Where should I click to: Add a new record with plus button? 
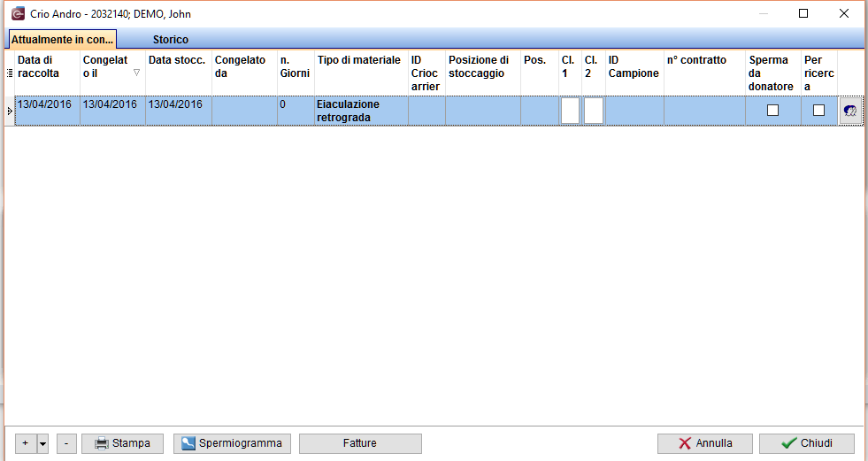point(26,444)
